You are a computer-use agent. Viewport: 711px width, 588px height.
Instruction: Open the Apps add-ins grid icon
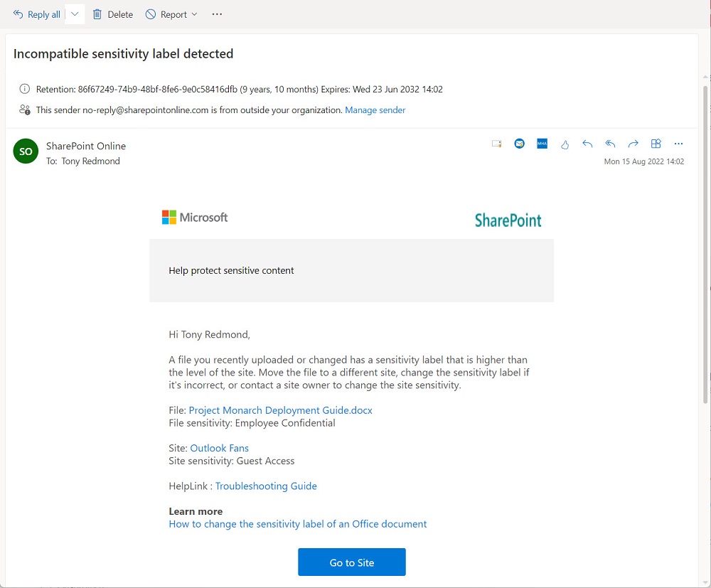[x=656, y=144]
